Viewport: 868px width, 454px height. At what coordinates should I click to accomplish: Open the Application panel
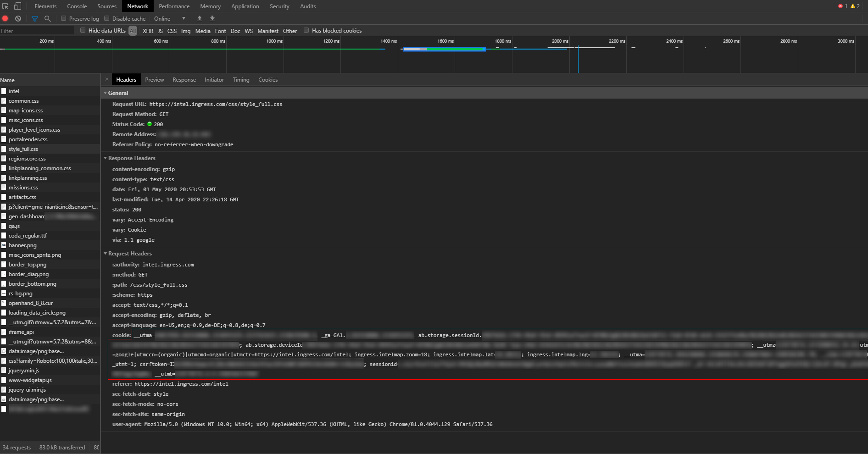pyautogui.click(x=245, y=6)
